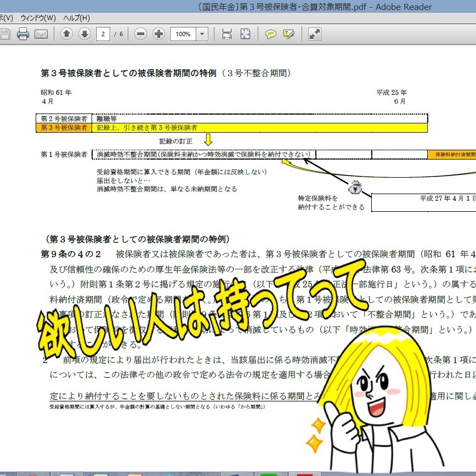Go to next page with down arrow
The image size is (476, 476).
(x=84, y=33)
